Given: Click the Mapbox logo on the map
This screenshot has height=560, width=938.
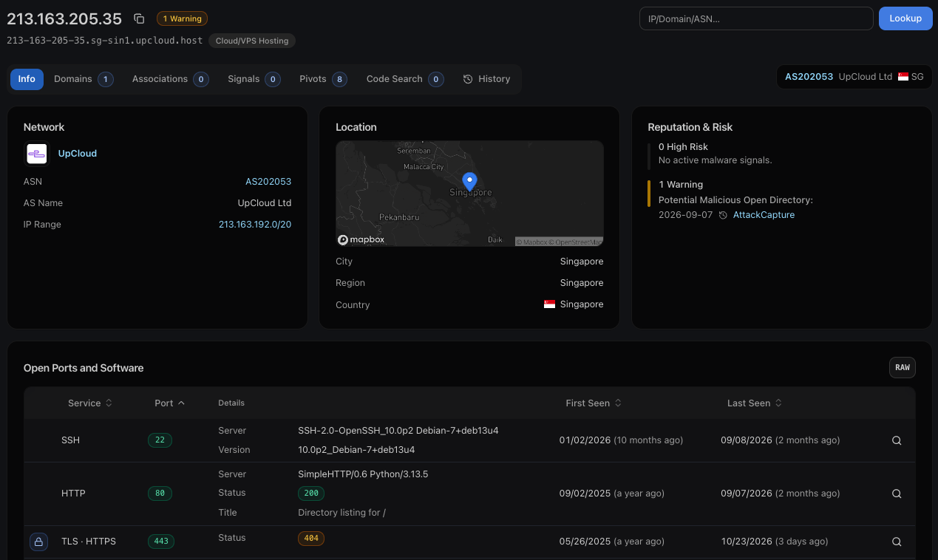Looking at the screenshot, I should 361,239.
